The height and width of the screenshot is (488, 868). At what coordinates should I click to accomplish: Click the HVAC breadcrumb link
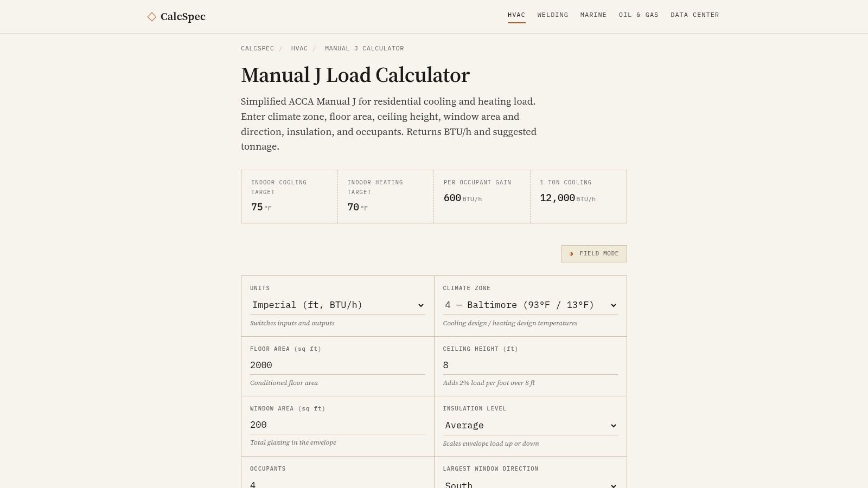coord(299,49)
